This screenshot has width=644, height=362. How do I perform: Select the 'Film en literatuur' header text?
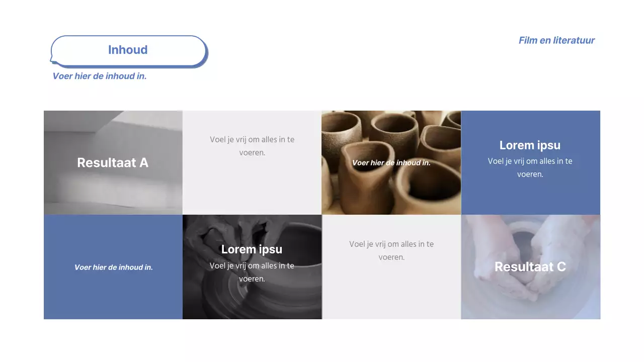pos(556,41)
